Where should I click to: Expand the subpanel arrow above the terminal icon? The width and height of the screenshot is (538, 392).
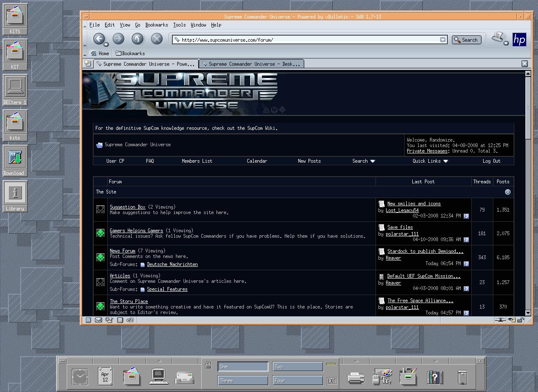159,361
